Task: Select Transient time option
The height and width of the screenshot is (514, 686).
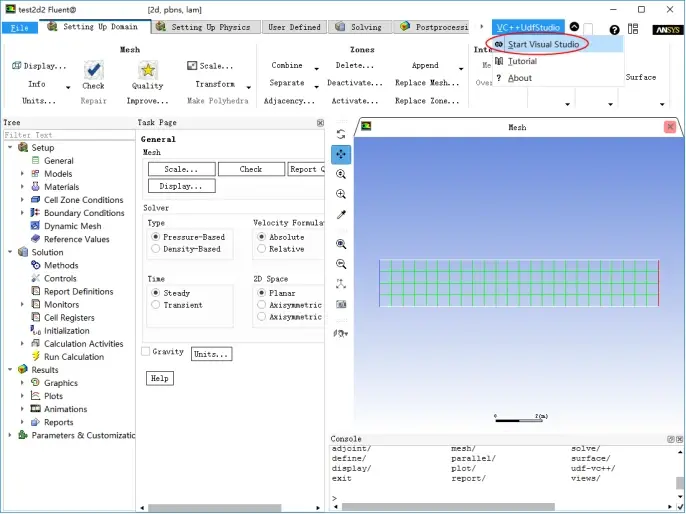Action: pyautogui.click(x=155, y=304)
